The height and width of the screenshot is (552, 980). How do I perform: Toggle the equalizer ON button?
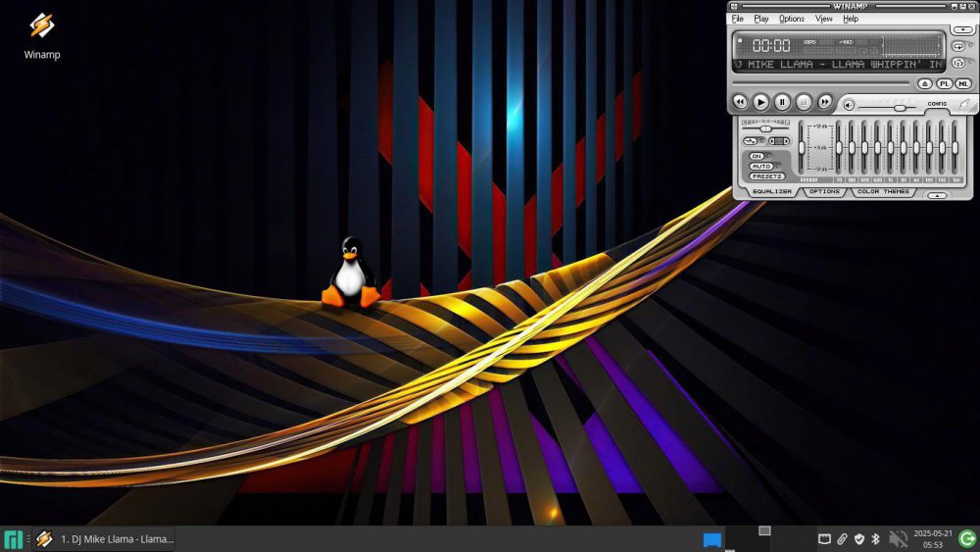pos(757,156)
